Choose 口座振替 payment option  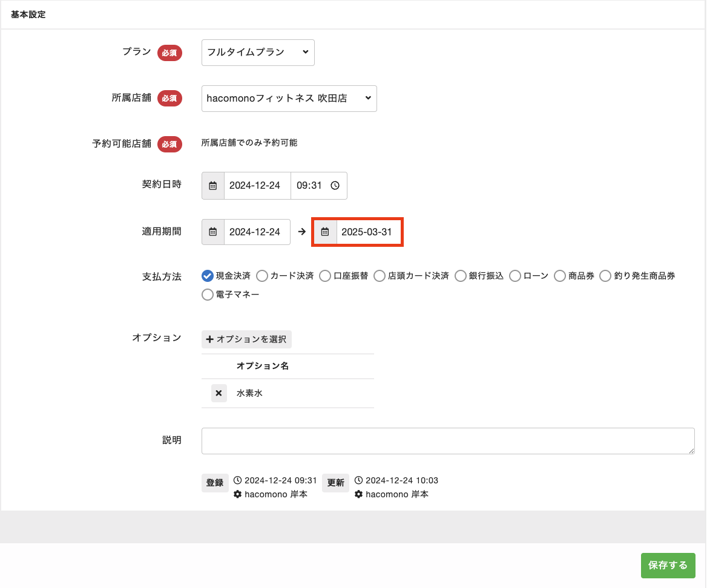click(x=326, y=276)
